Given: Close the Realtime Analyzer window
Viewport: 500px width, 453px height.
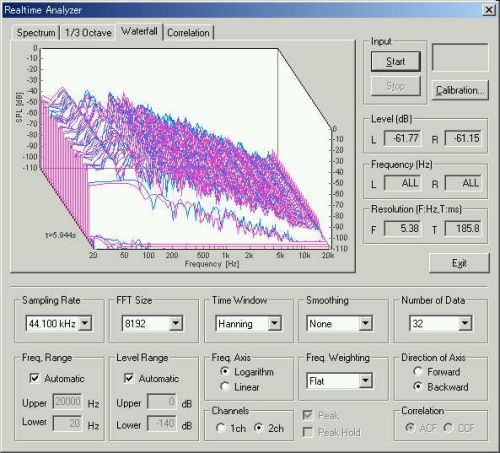Looking at the screenshot, I should 489,10.
